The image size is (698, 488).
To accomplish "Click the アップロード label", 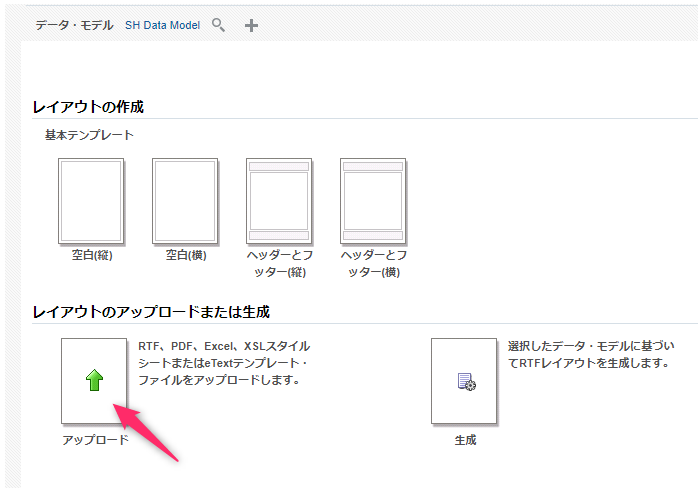I will point(95,440).
